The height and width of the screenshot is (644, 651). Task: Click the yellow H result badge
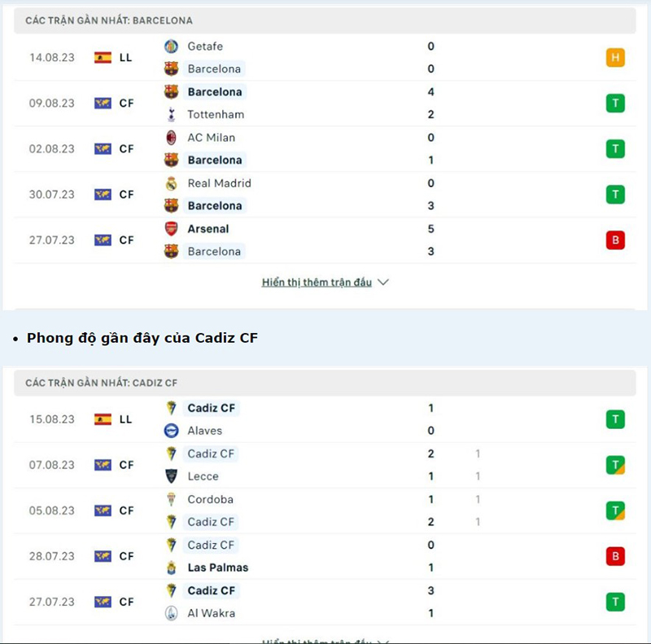click(x=615, y=57)
